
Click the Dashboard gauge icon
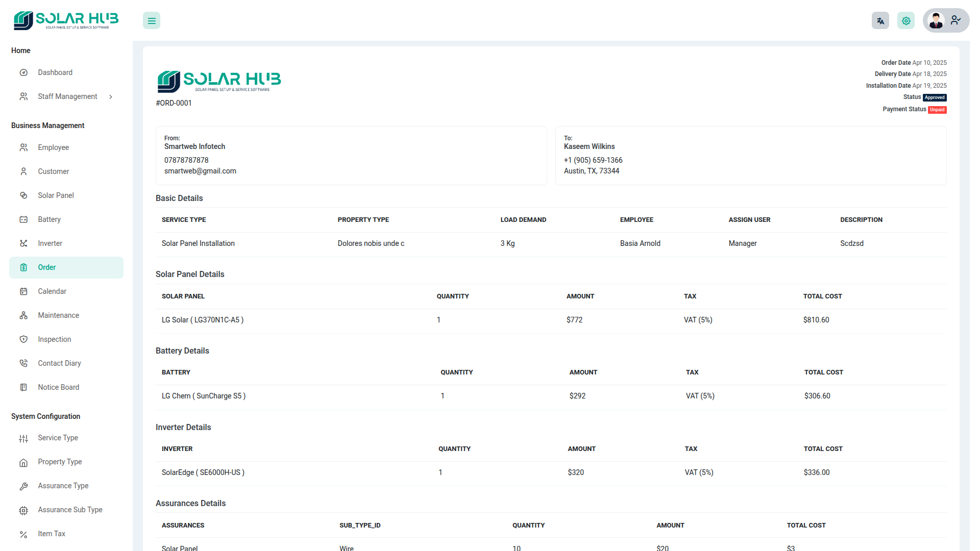[x=23, y=72]
